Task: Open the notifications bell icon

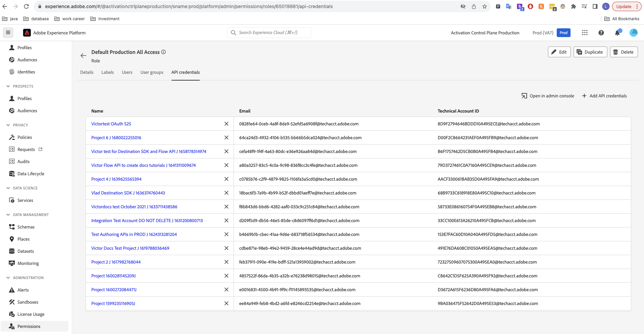Action: tap(617, 33)
